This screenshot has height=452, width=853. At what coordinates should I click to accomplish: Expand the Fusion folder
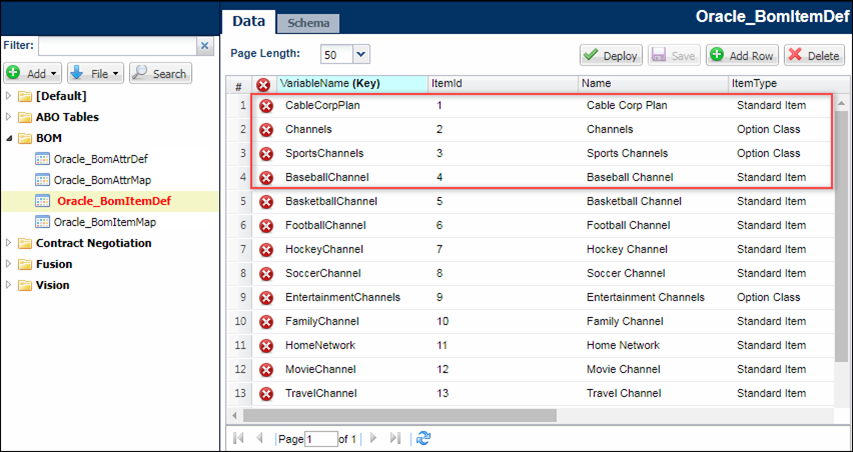coord(8,264)
